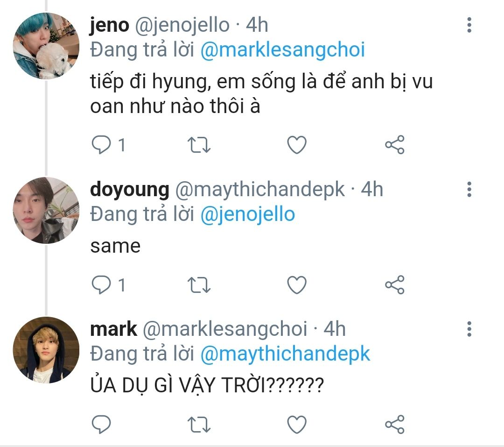Reply to doyoung's "same" tweet
Viewport: 504px width, 447px height.
coord(101,284)
